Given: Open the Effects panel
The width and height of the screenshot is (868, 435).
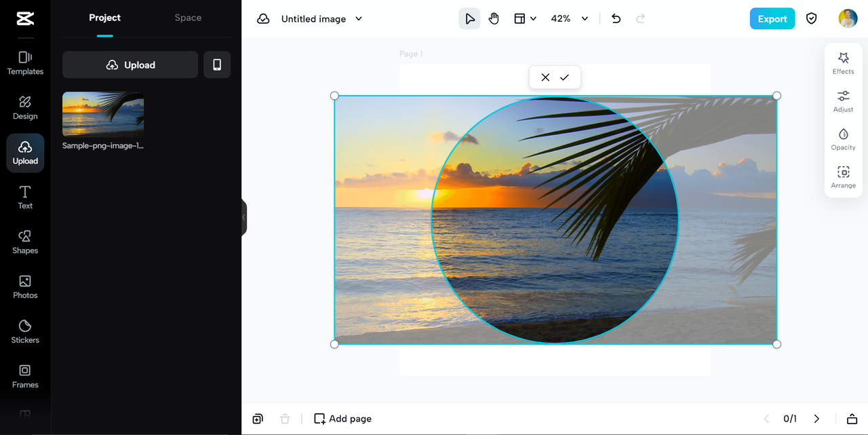Looking at the screenshot, I should pyautogui.click(x=843, y=63).
